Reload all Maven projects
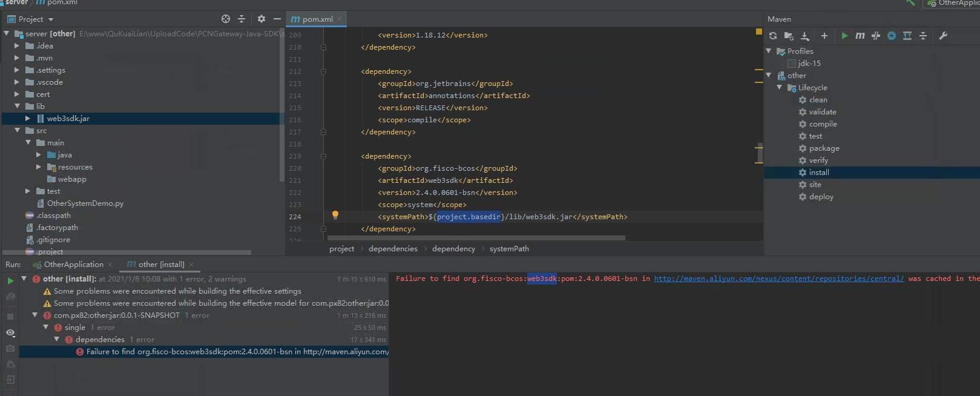The image size is (980, 396). pyautogui.click(x=773, y=36)
